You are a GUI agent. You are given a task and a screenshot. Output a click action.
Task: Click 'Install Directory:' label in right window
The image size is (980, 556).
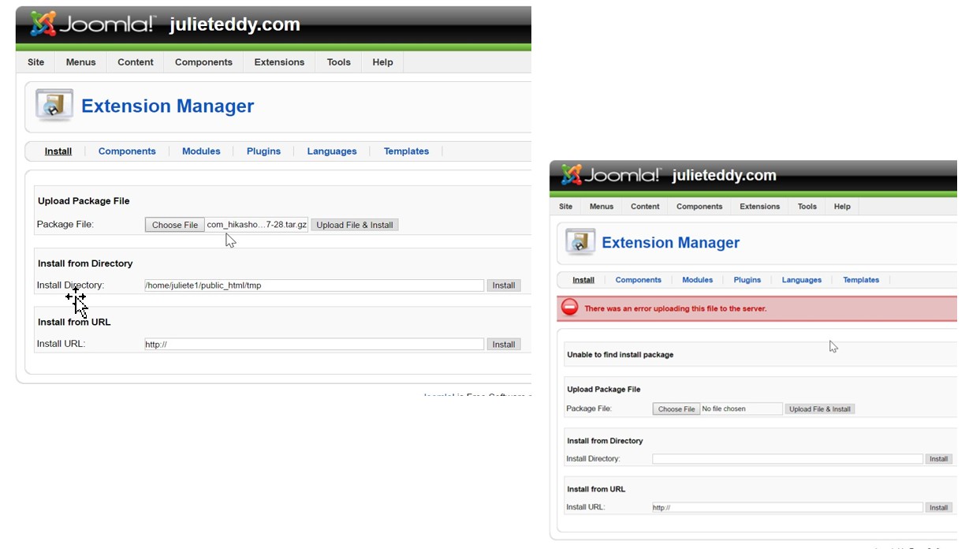click(x=593, y=459)
